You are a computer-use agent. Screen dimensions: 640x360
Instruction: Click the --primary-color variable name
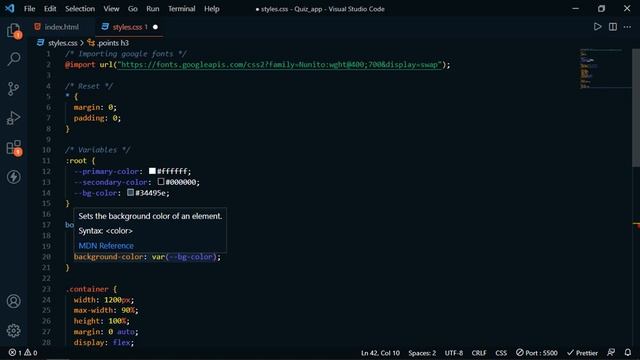pos(106,171)
